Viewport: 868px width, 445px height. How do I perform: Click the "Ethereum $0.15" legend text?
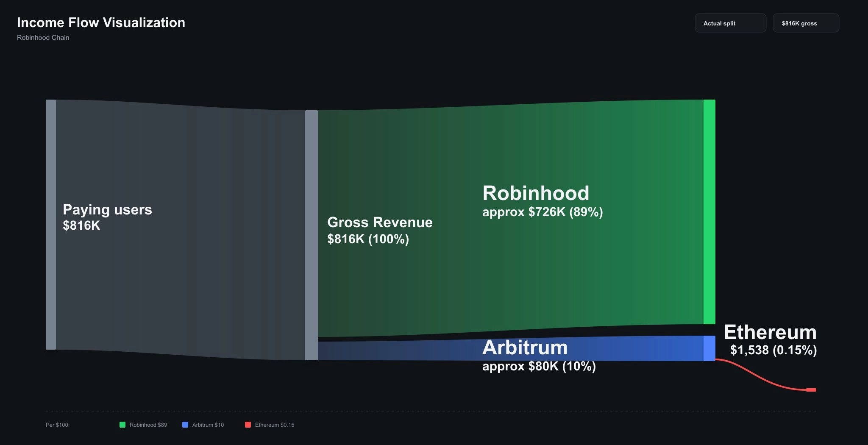[275, 425]
